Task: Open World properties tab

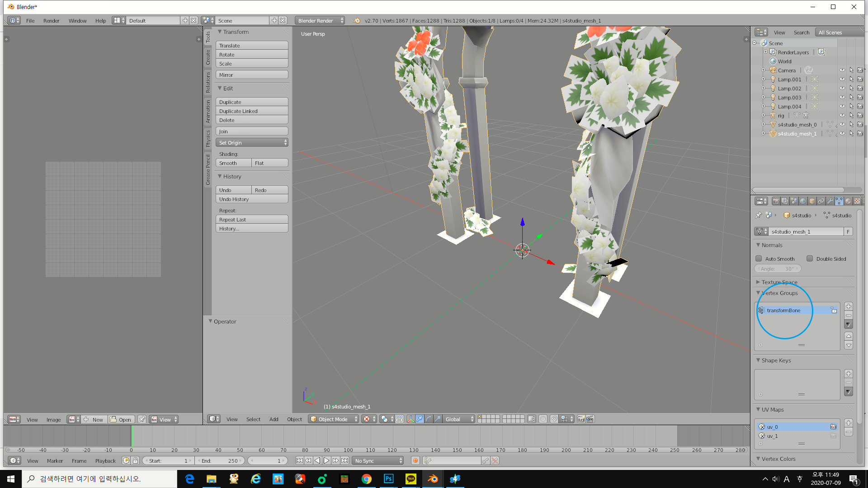Action: pos(803,201)
